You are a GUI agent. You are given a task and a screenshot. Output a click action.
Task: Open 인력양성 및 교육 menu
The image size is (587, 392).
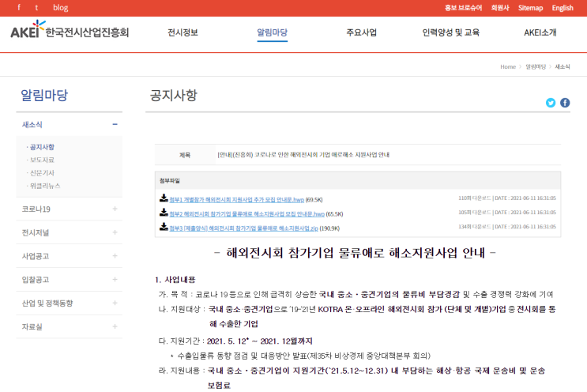pyautogui.click(x=451, y=32)
